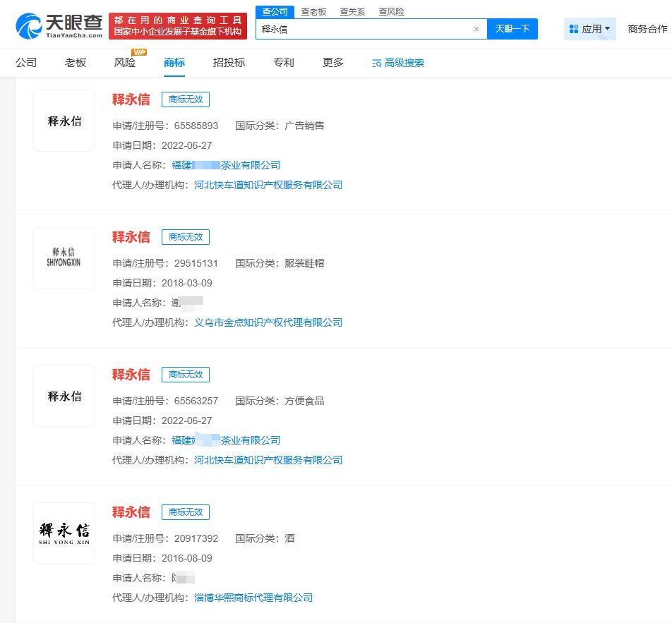Click application date 2016-08-09
672x623 pixels.
click(187, 558)
